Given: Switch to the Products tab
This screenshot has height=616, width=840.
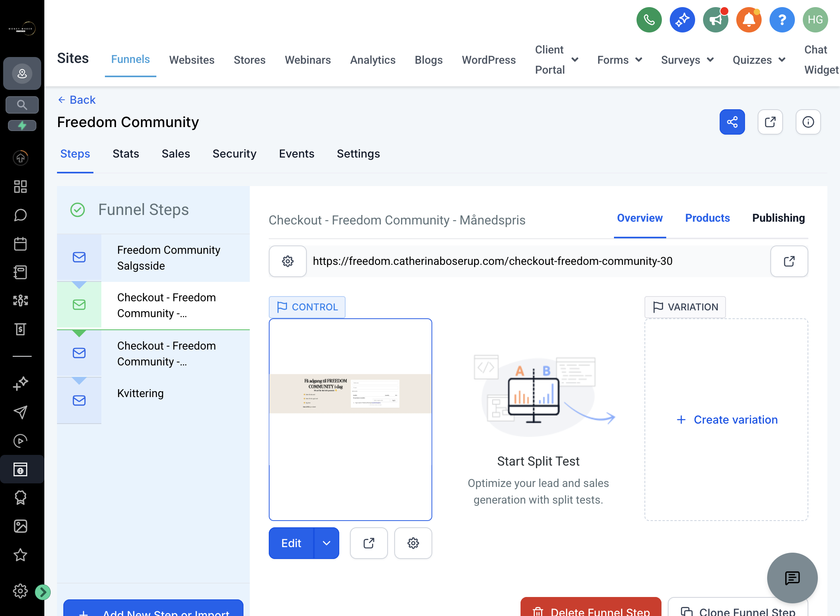Looking at the screenshot, I should pos(707,218).
